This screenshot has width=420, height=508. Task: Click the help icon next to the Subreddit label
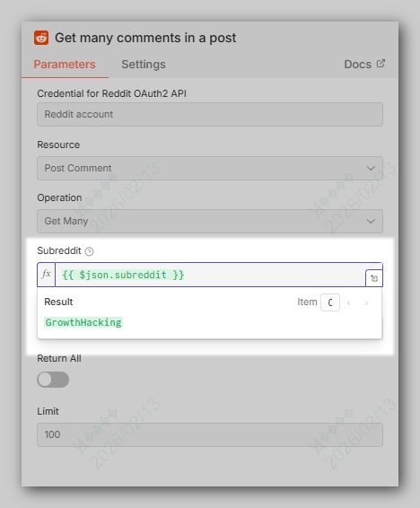pyautogui.click(x=89, y=251)
